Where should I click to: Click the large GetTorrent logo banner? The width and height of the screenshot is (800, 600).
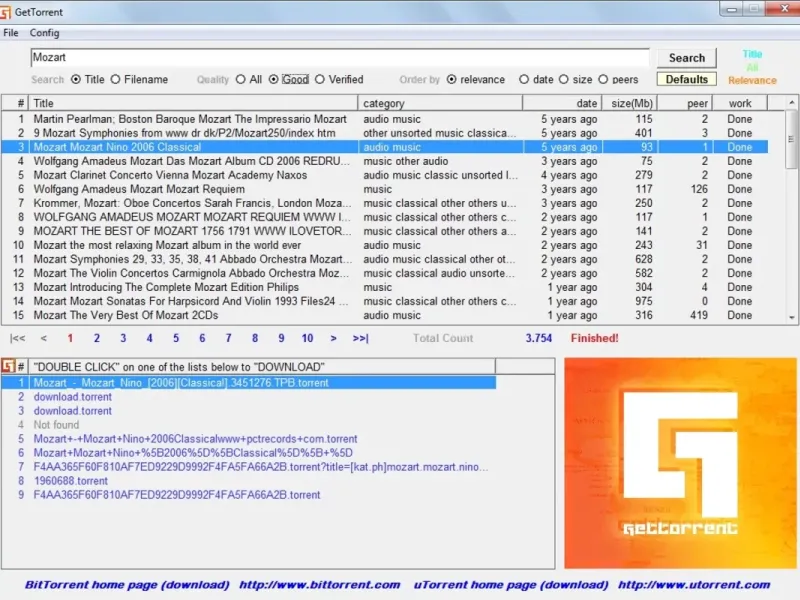click(x=680, y=463)
